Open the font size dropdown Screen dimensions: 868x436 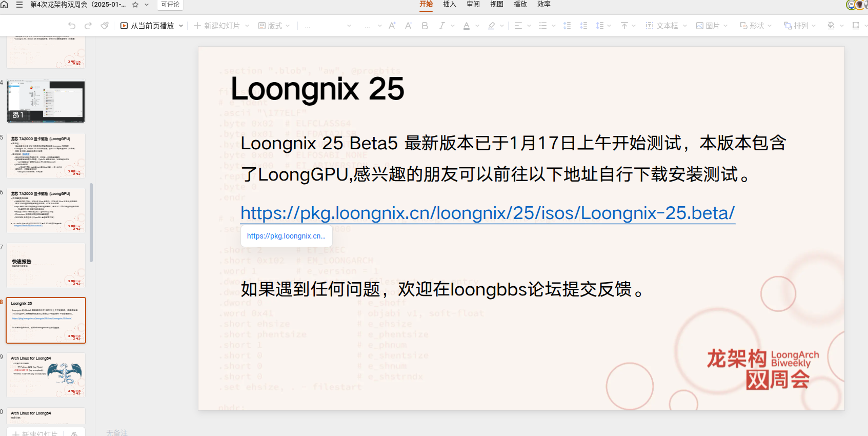click(373, 26)
